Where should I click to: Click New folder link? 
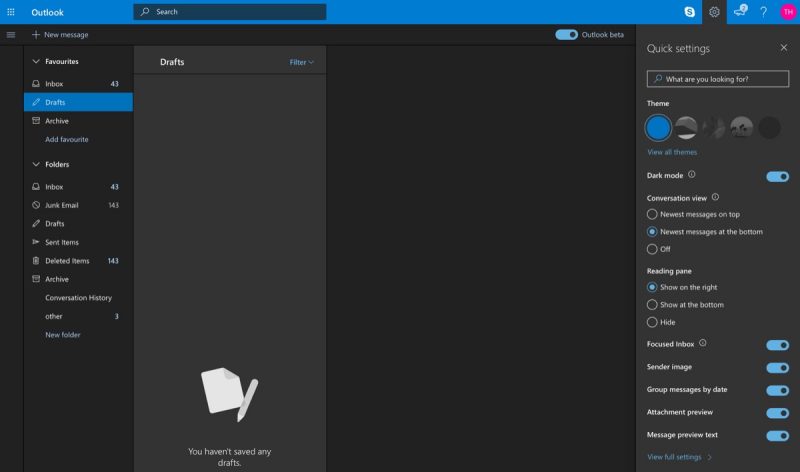63,335
